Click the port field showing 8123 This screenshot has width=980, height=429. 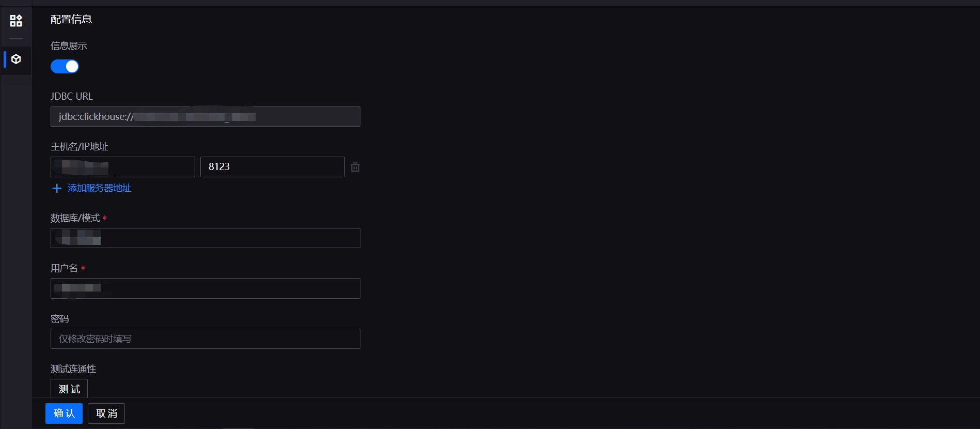[x=272, y=167]
